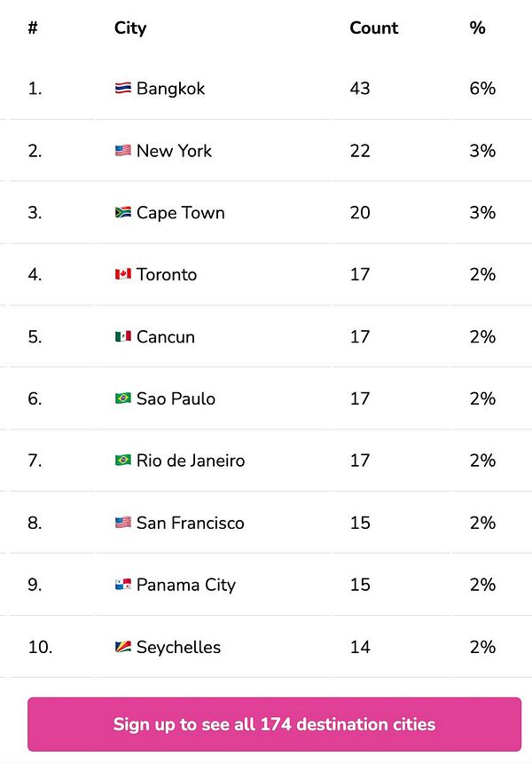532x764 pixels.
Task: Click the US flag next to New York
Action: tap(122, 151)
